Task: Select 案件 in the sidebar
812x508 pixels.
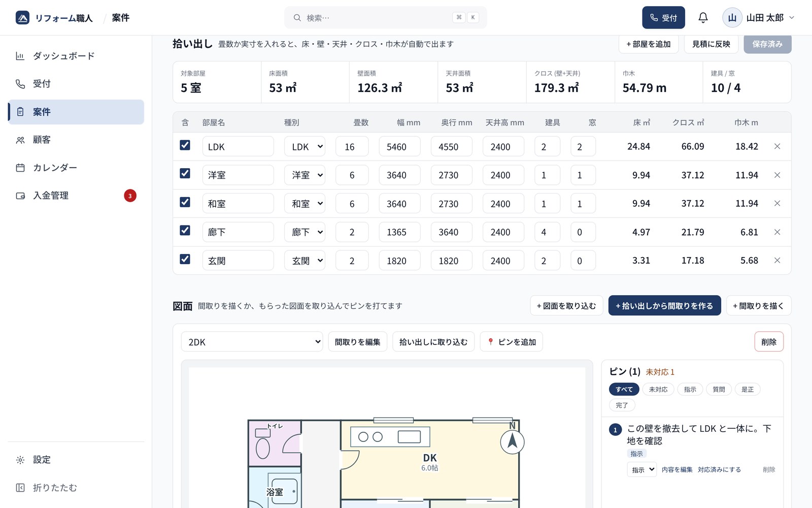Action: coord(76,112)
